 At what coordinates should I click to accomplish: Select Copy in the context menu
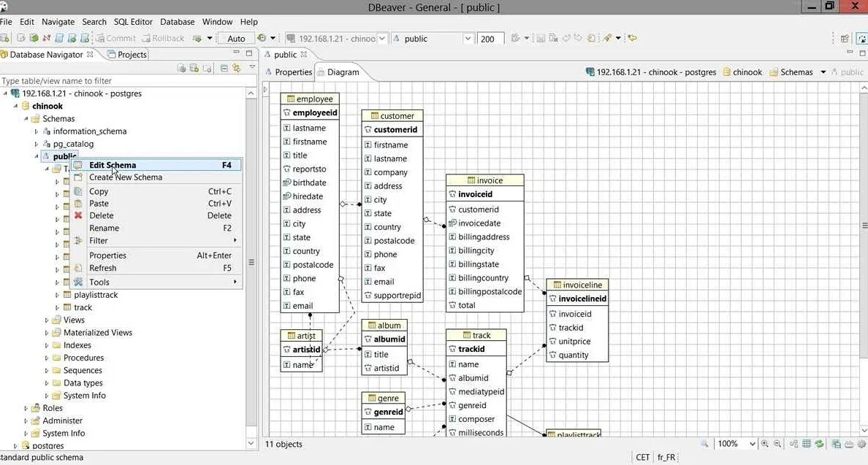point(156,191)
